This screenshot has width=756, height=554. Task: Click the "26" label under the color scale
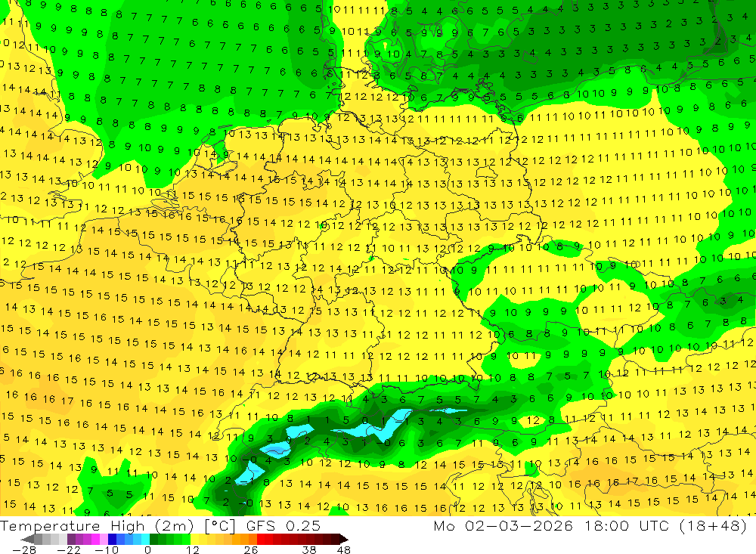(x=251, y=550)
